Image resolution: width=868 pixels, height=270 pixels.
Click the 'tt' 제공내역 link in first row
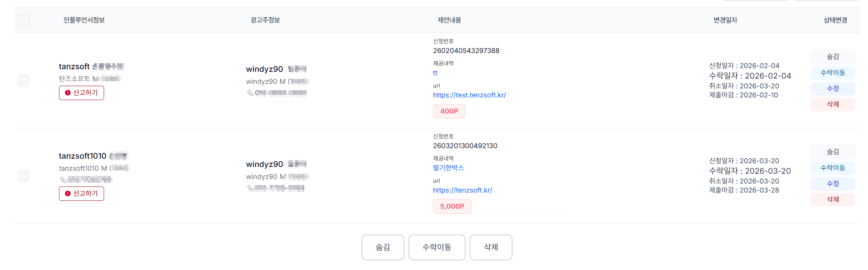click(x=435, y=73)
